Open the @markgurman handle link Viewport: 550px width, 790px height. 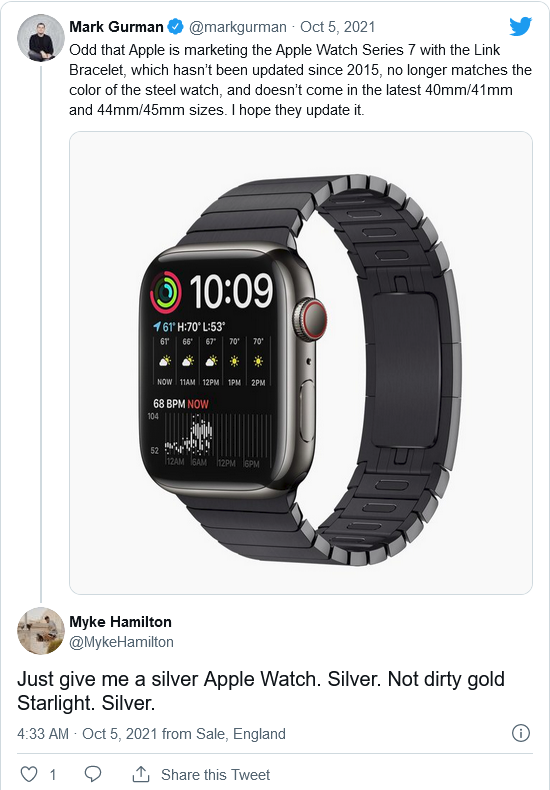238,27
